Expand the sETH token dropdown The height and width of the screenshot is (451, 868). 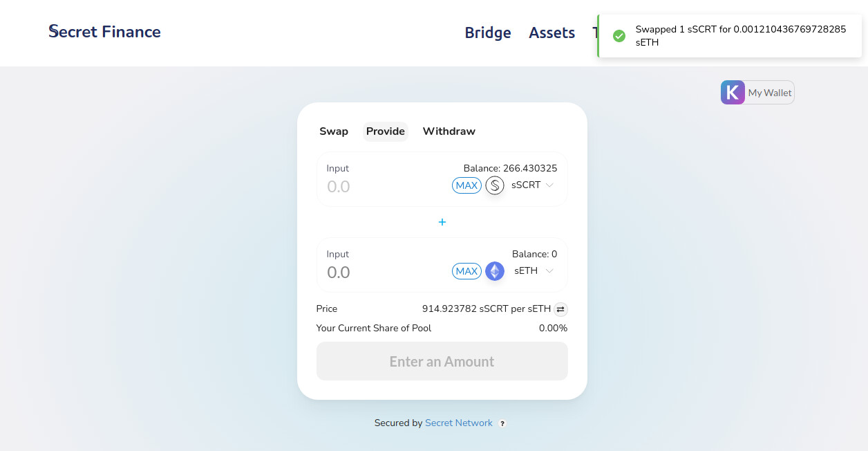[x=549, y=271]
